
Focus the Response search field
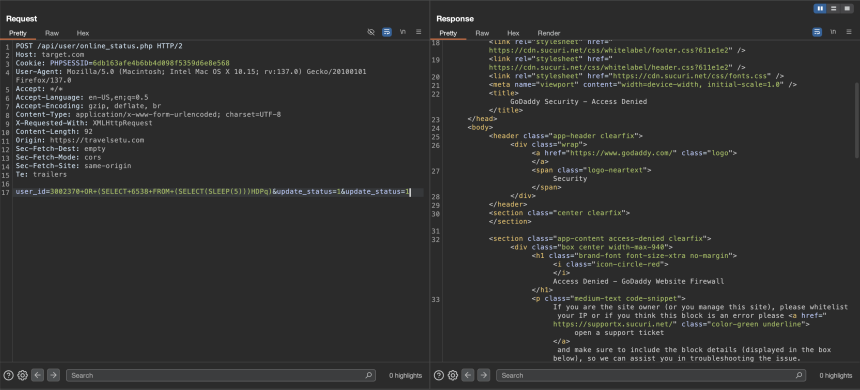coord(651,376)
